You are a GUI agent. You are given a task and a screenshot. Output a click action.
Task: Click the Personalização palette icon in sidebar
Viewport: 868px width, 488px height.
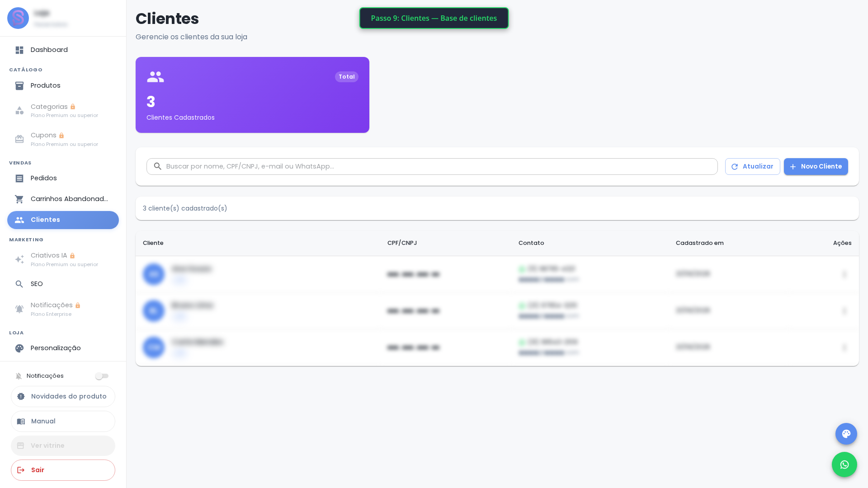pos(19,348)
